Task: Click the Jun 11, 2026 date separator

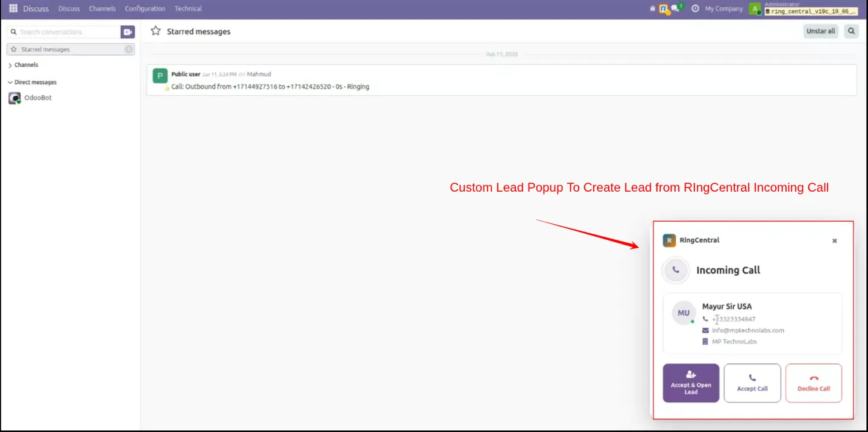Action: (x=502, y=54)
